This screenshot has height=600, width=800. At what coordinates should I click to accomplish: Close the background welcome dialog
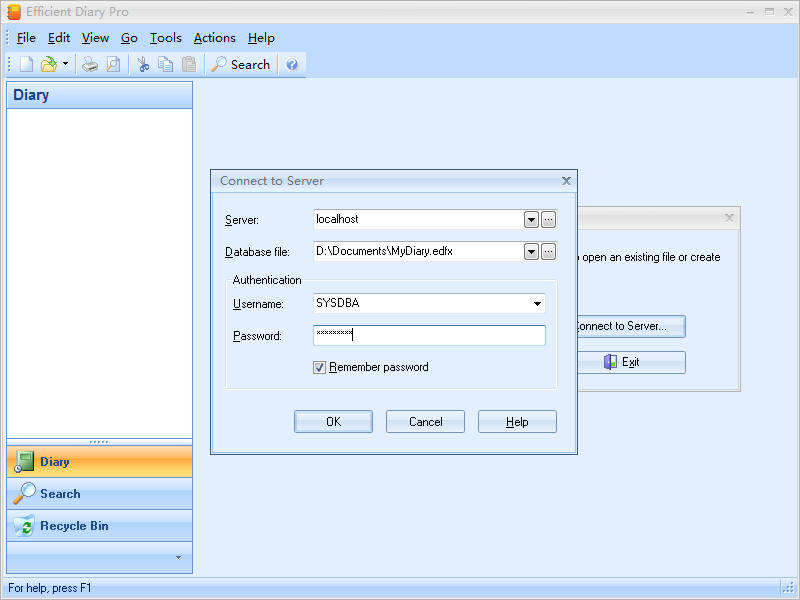(x=729, y=218)
